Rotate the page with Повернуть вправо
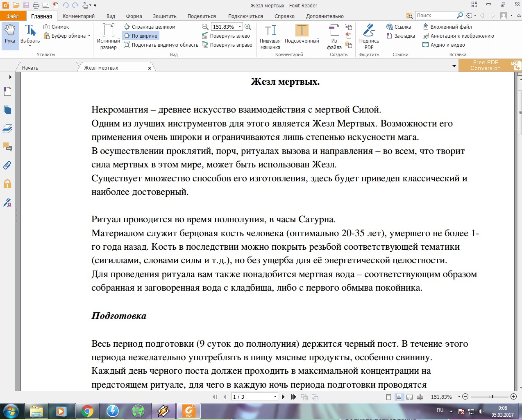Screen dimensions: 522x420 point(227,45)
